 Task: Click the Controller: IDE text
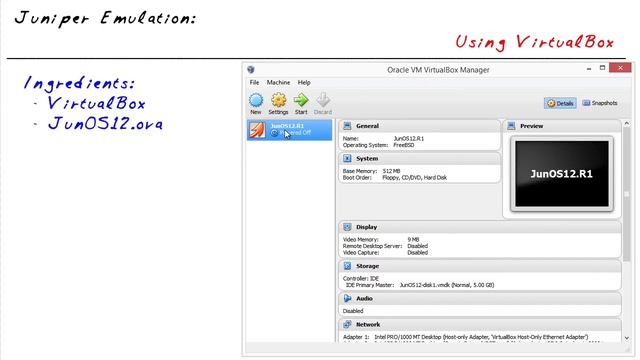(361, 279)
